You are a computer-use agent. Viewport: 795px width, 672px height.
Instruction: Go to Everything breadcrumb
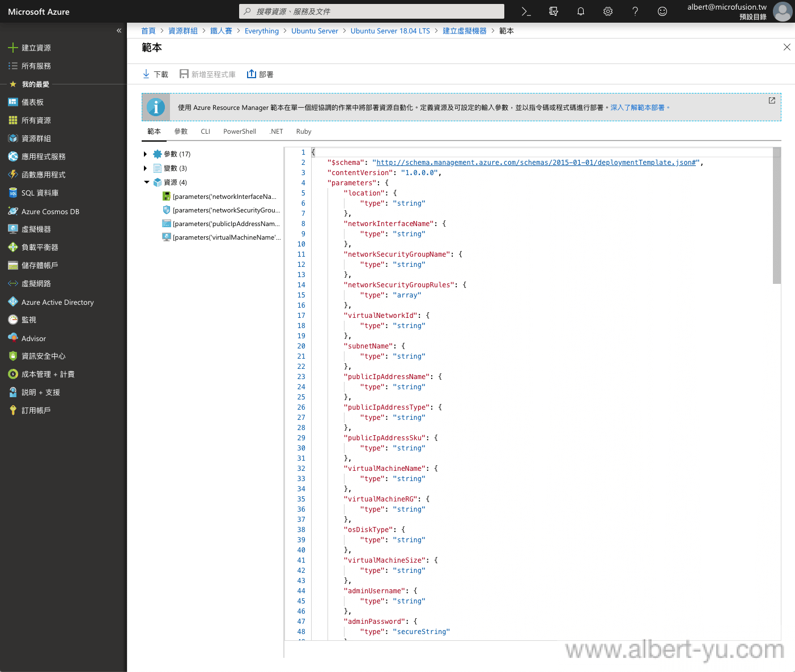262,31
